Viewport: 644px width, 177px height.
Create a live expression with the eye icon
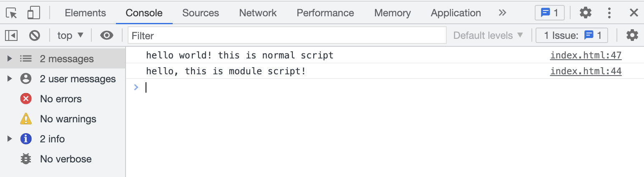tap(107, 35)
